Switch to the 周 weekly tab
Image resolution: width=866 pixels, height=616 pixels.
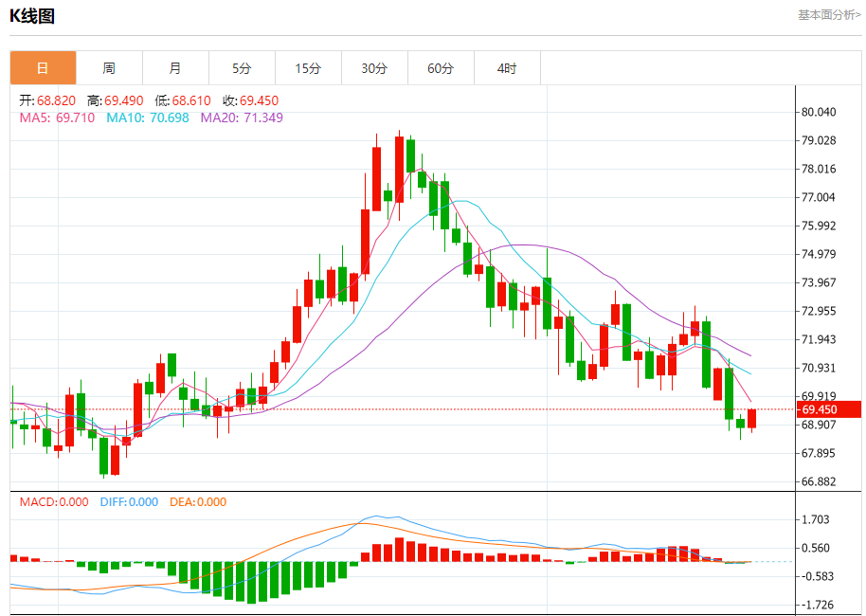click(x=109, y=68)
